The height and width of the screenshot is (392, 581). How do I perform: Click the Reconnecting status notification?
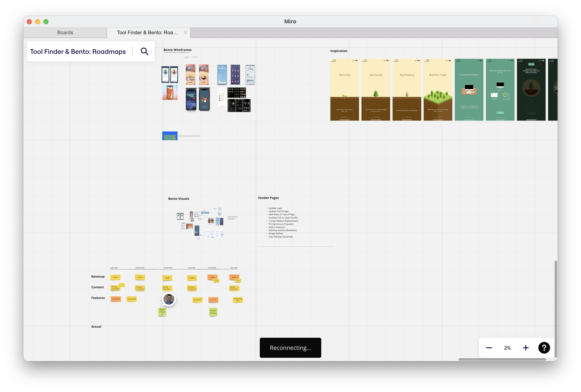pos(290,347)
